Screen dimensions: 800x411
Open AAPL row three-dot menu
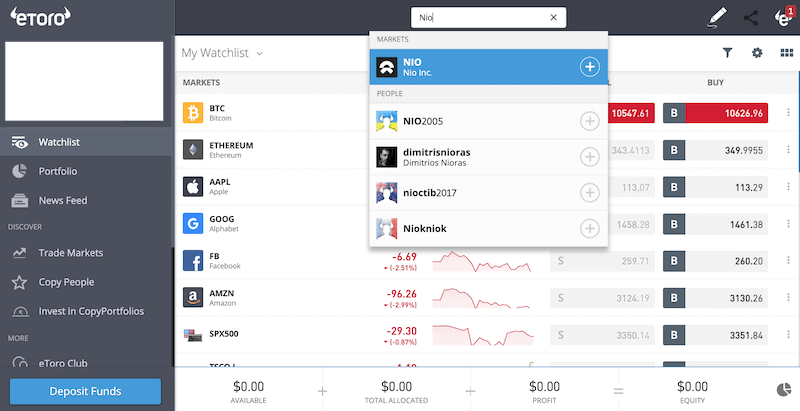(x=788, y=187)
